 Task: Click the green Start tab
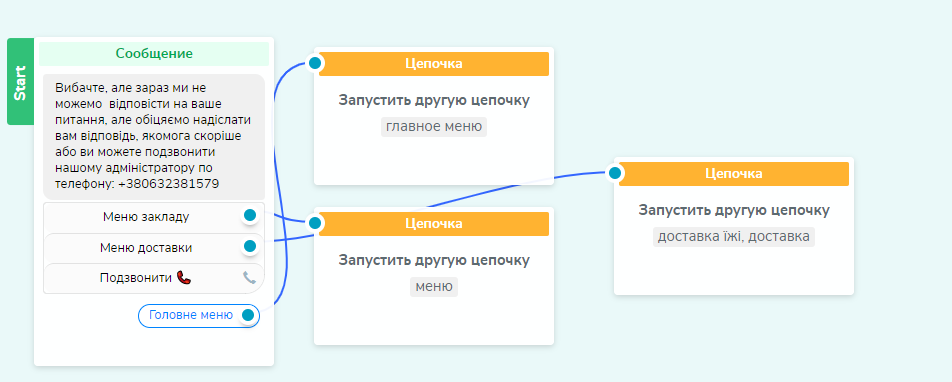pos(20,81)
